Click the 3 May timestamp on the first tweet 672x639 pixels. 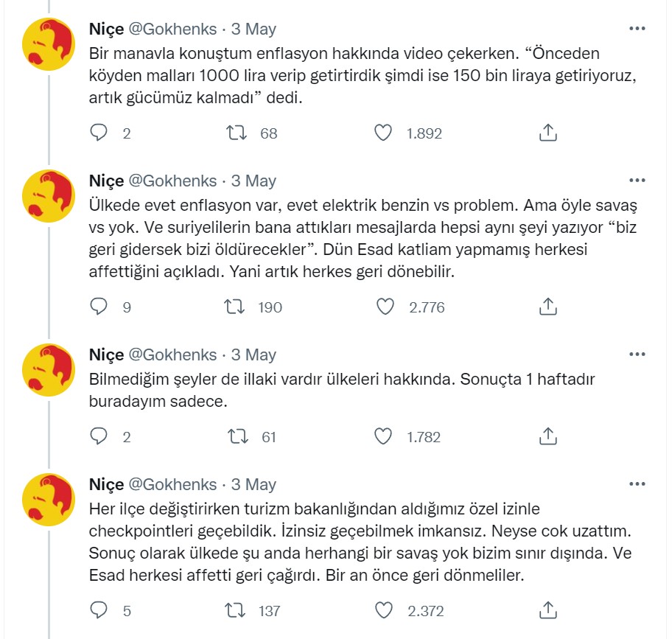pos(253,29)
